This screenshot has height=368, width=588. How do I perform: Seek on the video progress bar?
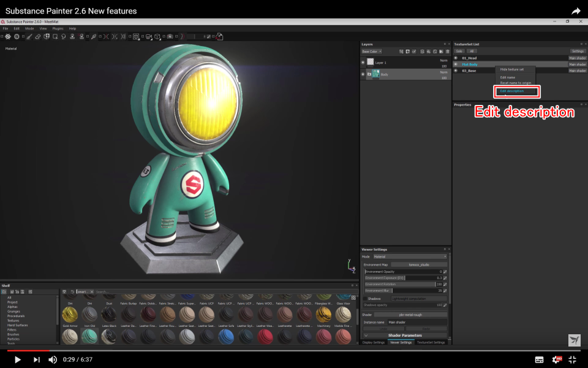(x=293, y=351)
